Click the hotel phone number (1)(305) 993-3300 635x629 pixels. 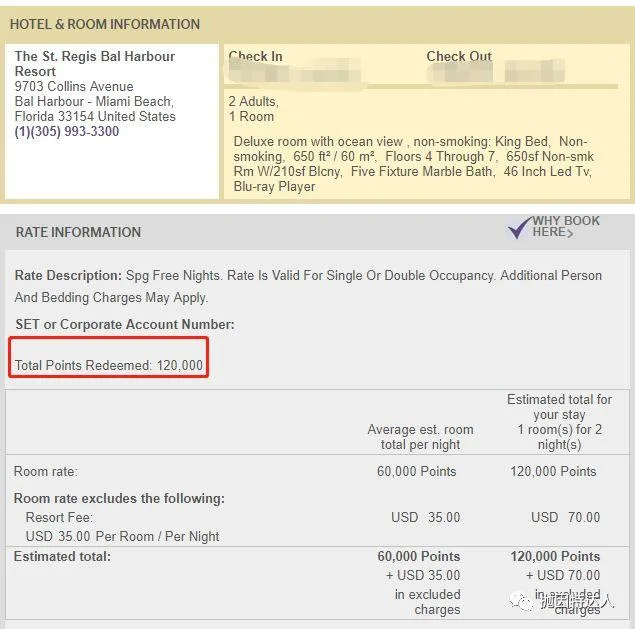(x=67, y=131)
